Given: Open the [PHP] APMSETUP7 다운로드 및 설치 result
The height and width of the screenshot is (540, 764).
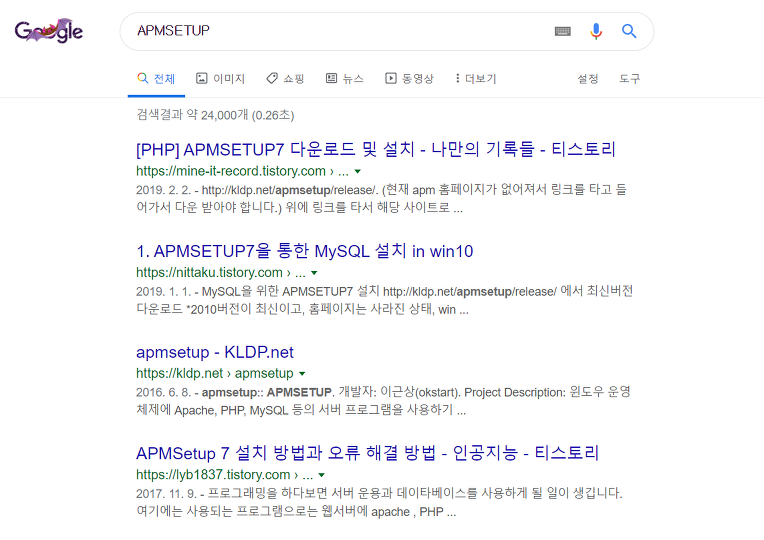Looking at the screenshot, I should click(376, 149).
